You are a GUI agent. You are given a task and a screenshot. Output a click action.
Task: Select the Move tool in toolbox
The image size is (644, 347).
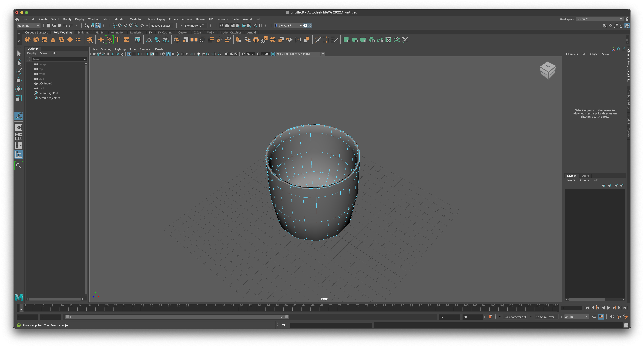pos(19,80)
